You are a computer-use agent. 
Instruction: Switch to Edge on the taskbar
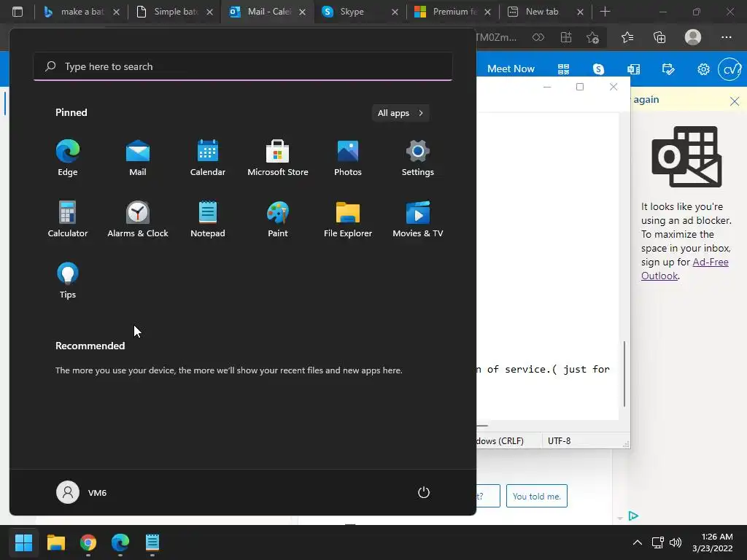pos(120,542)
